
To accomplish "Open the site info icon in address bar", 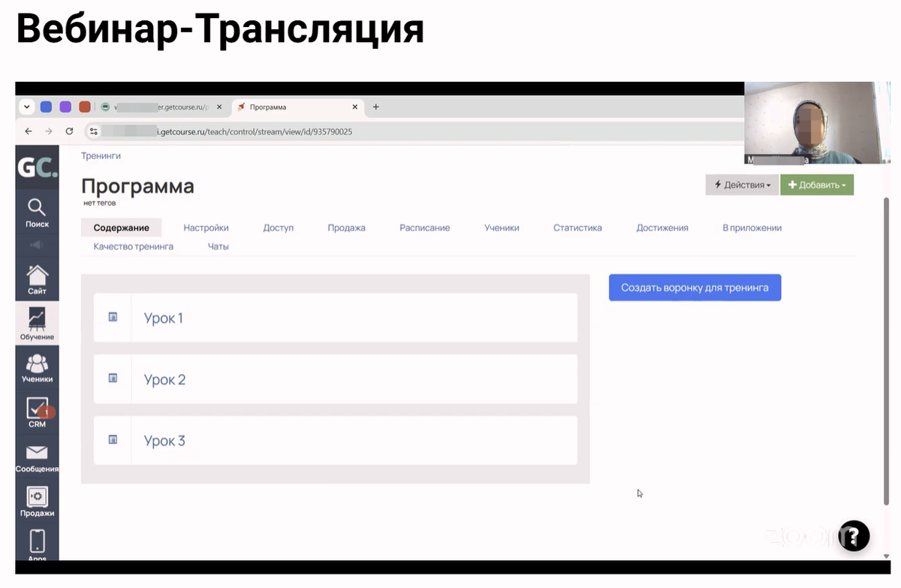I will point(94,131).
